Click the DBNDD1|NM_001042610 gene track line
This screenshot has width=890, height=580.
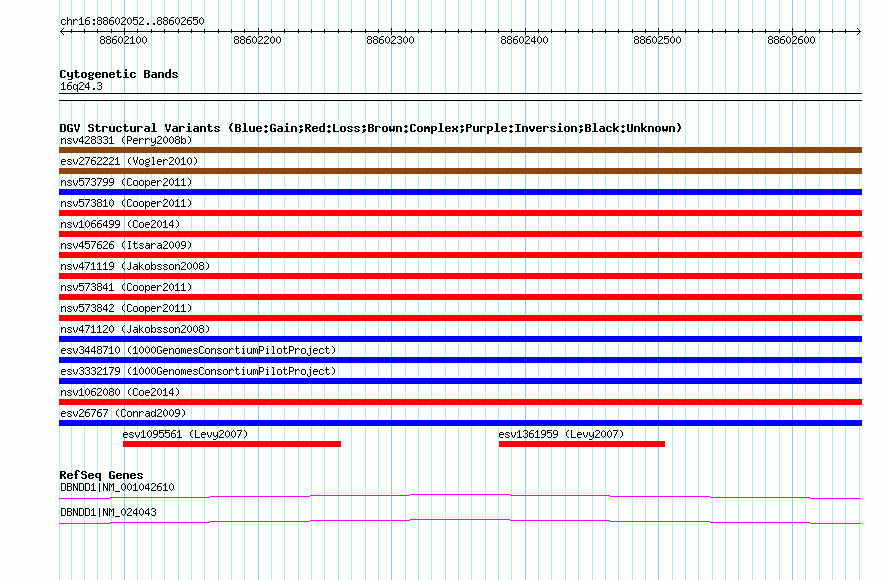460,497
